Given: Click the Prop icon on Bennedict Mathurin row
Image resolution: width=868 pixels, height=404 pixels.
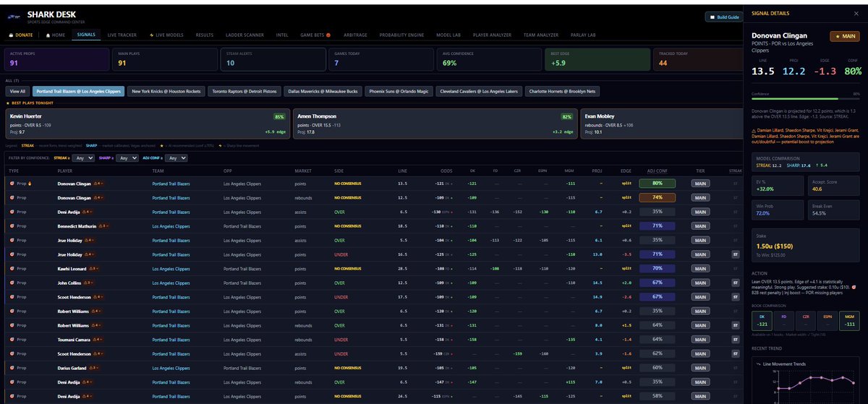Looking at the screenshot, I should point(12,226).
